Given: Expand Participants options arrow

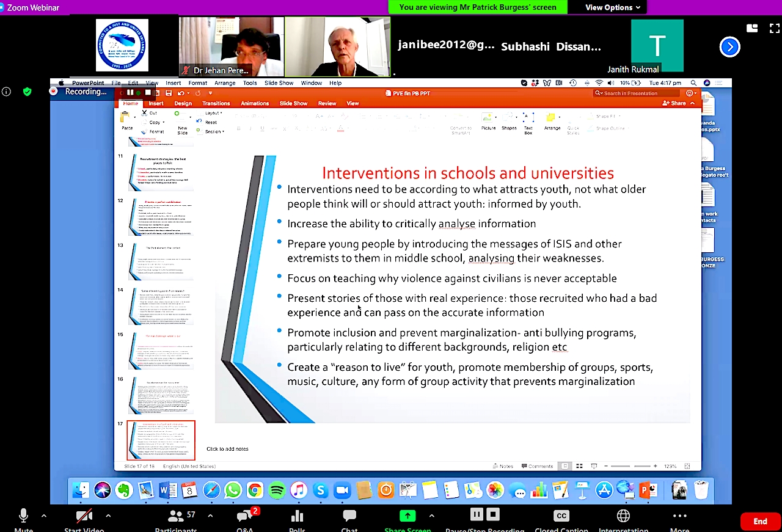Looking at the screenshot, I should [x=210, y=516].
